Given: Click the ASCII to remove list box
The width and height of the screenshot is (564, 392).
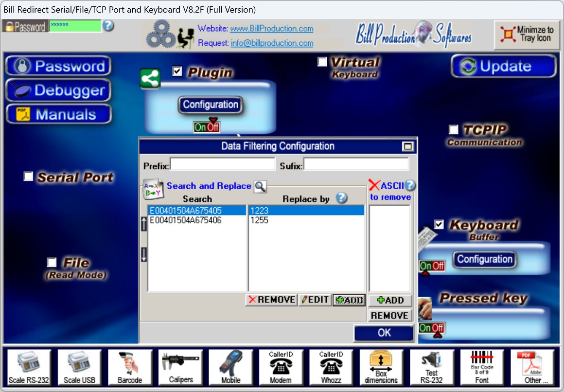Looking at the screenshot, I should point(389,248).
